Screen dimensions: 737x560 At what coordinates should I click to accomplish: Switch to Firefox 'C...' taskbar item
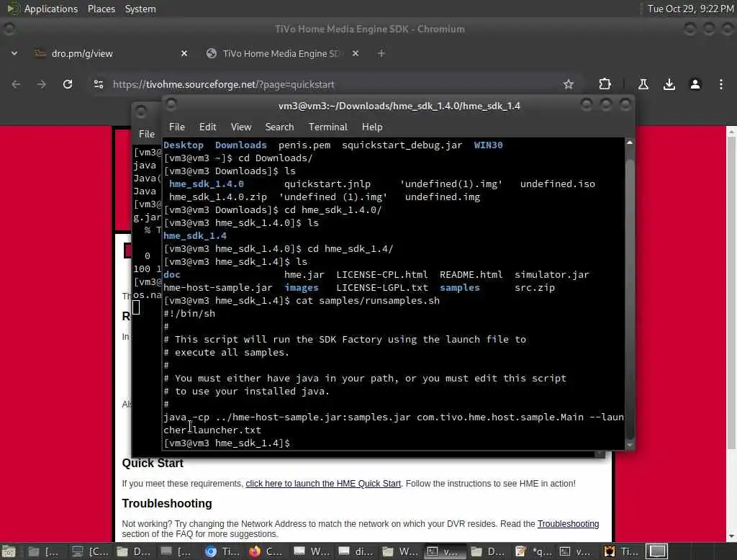(266, 551)
